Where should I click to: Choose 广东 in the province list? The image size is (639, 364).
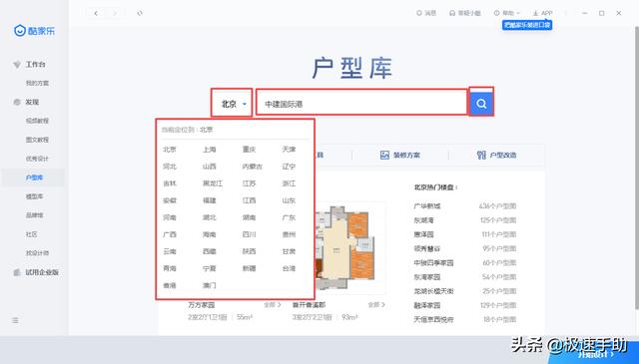pos(289,217)
